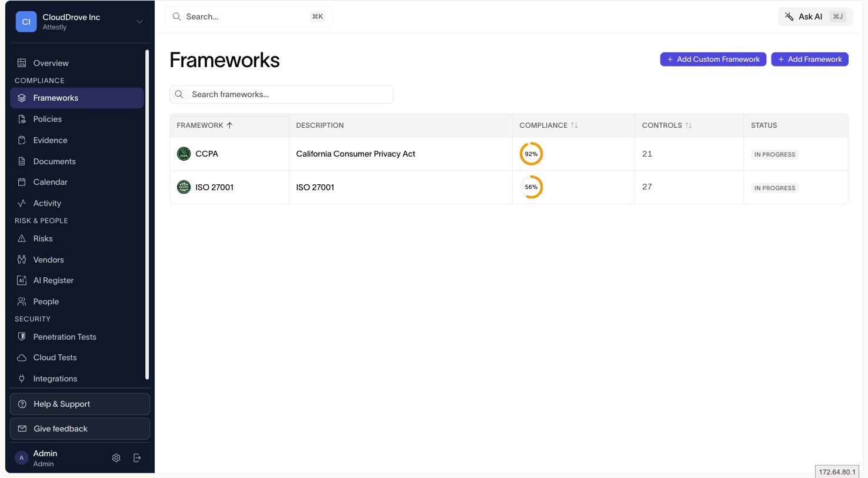This screenshot has height=478, width=868.
Task: Open the Vendors menu item
Action: click(76, 260)
